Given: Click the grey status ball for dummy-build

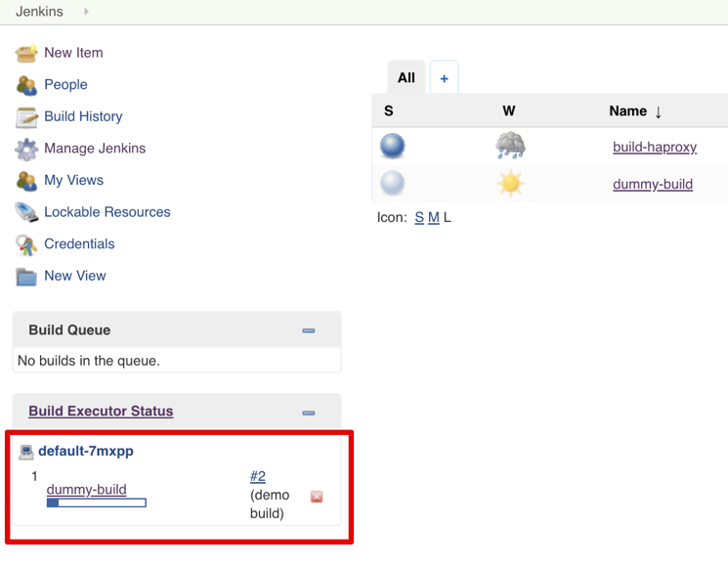Looking at the screenshot, I should (x=392, y=183).
